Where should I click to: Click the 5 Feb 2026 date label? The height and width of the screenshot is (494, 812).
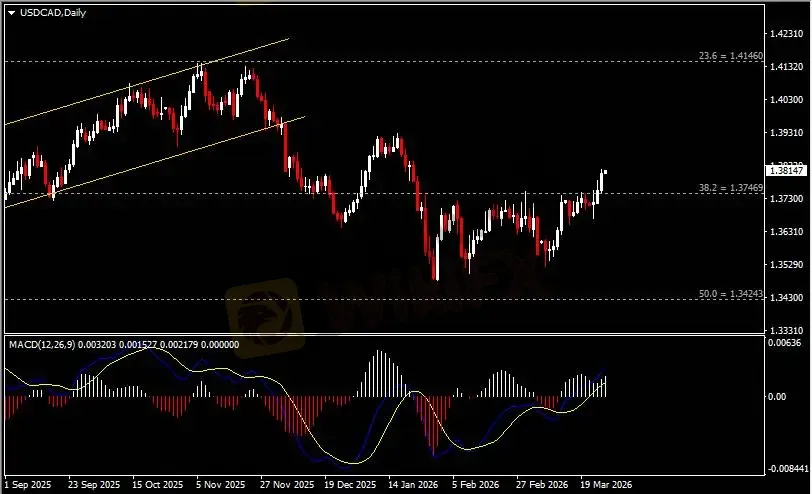[x=475, y=485]
